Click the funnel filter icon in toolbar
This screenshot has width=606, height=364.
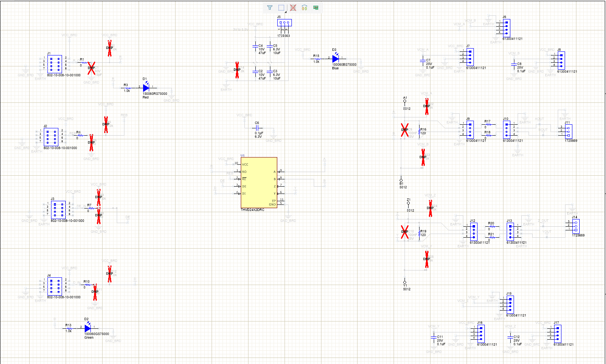(x=270, y=8)
